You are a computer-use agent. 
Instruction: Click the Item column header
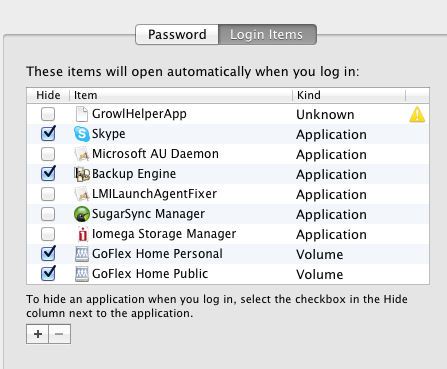(x=181, y=95)
